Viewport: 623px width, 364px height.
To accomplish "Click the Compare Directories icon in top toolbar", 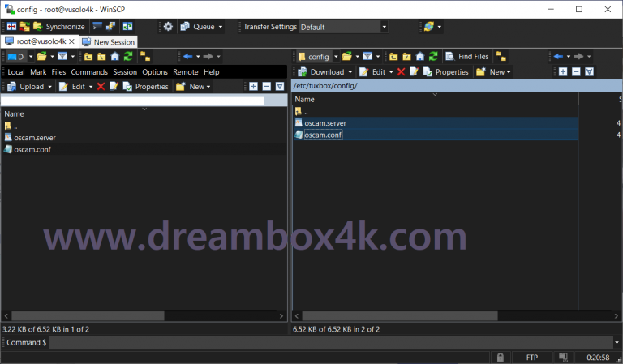I will click(12, 27).
